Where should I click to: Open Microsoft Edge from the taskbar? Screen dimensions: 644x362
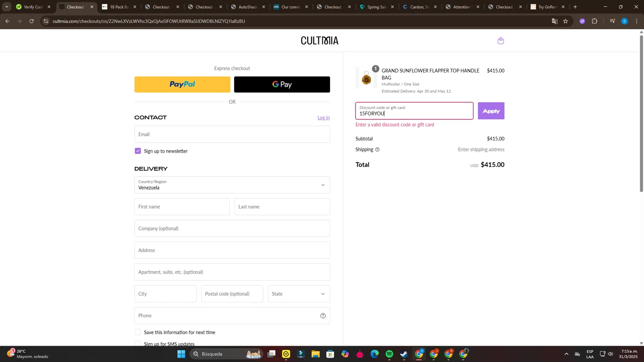point(375,354)
